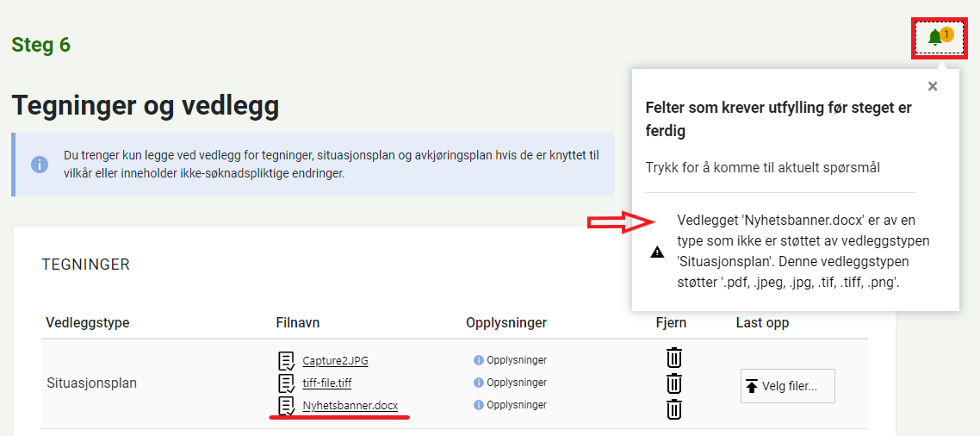Click document icon beside tiff-file.tiff
Viewport: 980px width, 436px height.
[x=286, y=383]
